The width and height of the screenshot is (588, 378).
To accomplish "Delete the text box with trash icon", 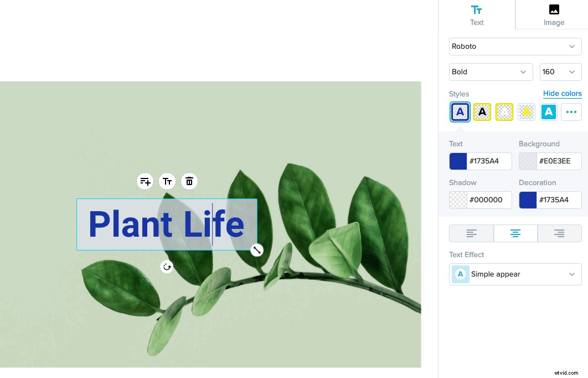I will 189,181.
